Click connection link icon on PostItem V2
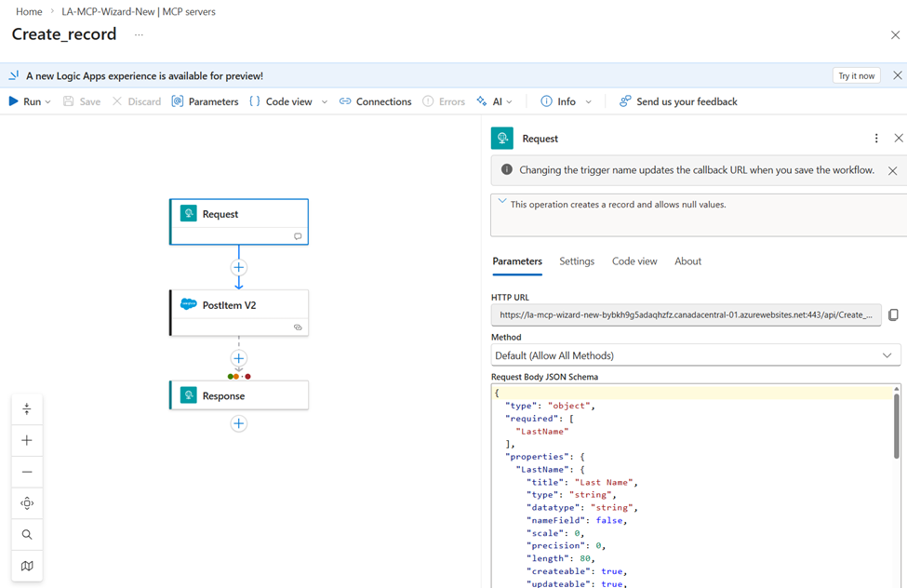This screenshot has height=588, width=907. point(298,327)
